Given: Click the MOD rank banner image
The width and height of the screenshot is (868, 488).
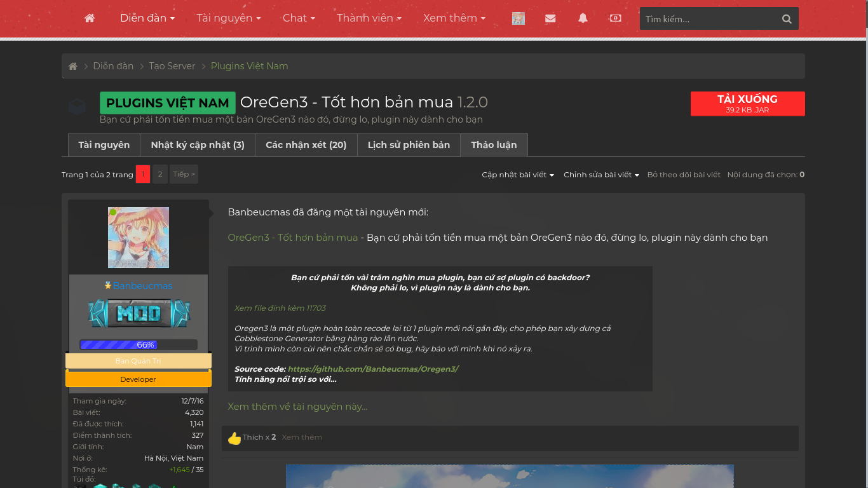Looking at the screenshot, I should pyautogui.click(x=139, y=314).
